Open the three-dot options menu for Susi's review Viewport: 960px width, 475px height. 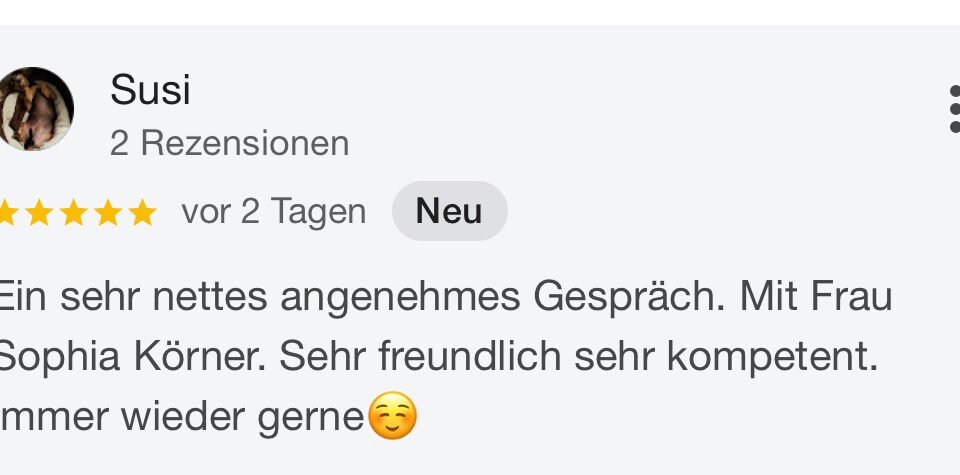point(954,109)
